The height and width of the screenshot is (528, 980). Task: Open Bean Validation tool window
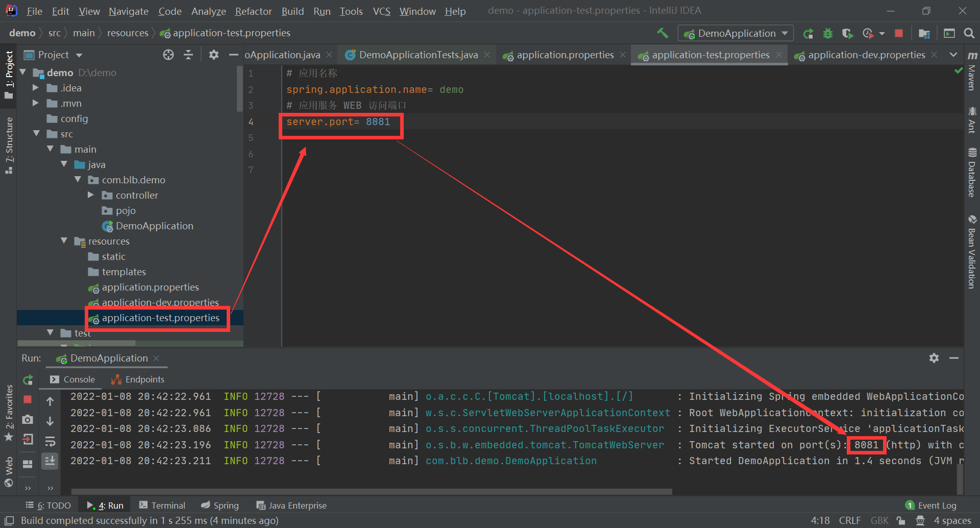(x=972, y=251)
